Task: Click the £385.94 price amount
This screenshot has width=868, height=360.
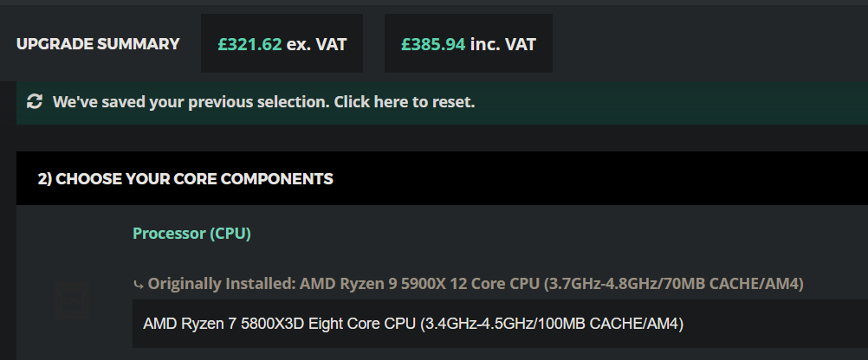Action: coord(433,44)
